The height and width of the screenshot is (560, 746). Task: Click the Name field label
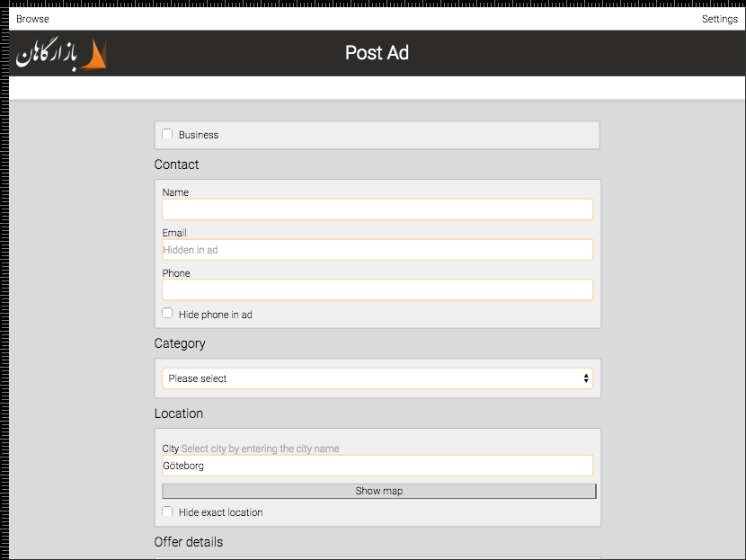[x=175, y=192]
